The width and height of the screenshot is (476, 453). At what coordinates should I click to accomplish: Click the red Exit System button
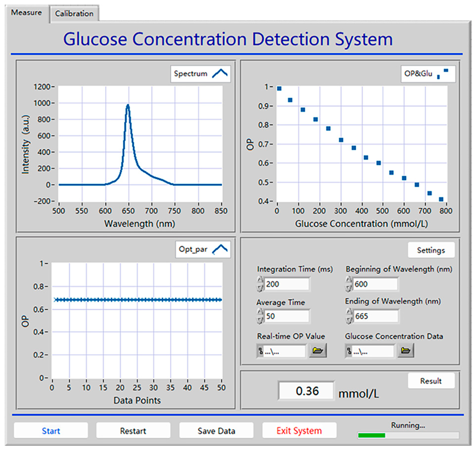299,431
